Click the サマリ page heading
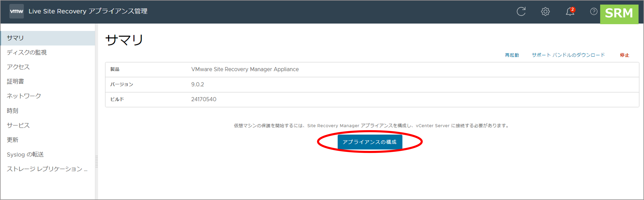 click(x=124, y=40)
